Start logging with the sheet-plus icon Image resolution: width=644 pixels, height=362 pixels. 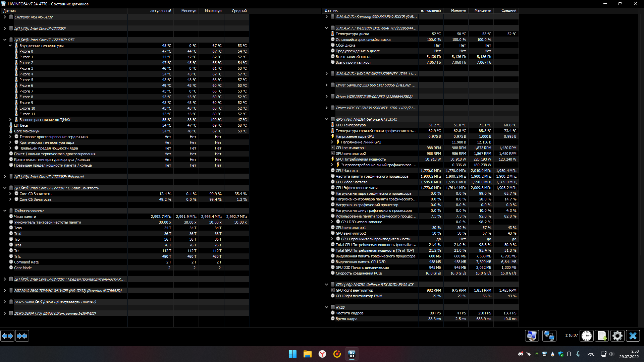(602, 336)
